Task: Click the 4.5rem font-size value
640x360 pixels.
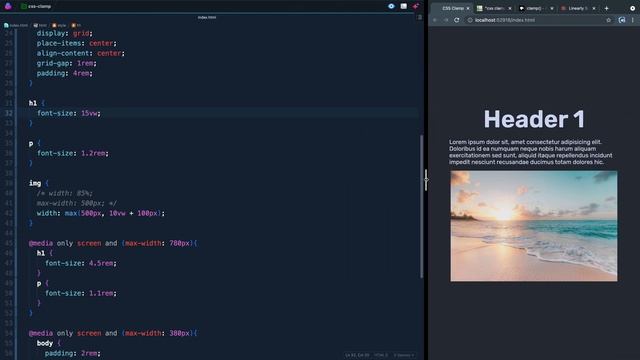Action: (x=101, y=263)
